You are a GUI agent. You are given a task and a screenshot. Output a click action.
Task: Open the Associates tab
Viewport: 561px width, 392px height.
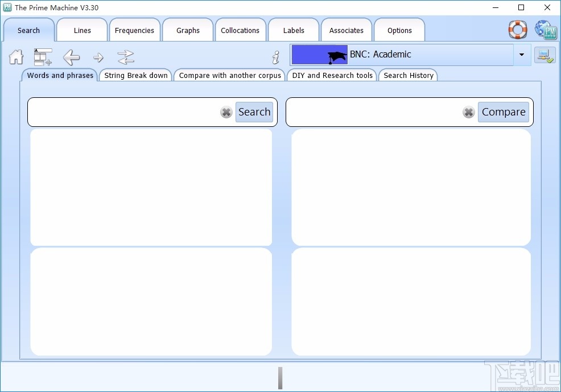tap(346, 30)
